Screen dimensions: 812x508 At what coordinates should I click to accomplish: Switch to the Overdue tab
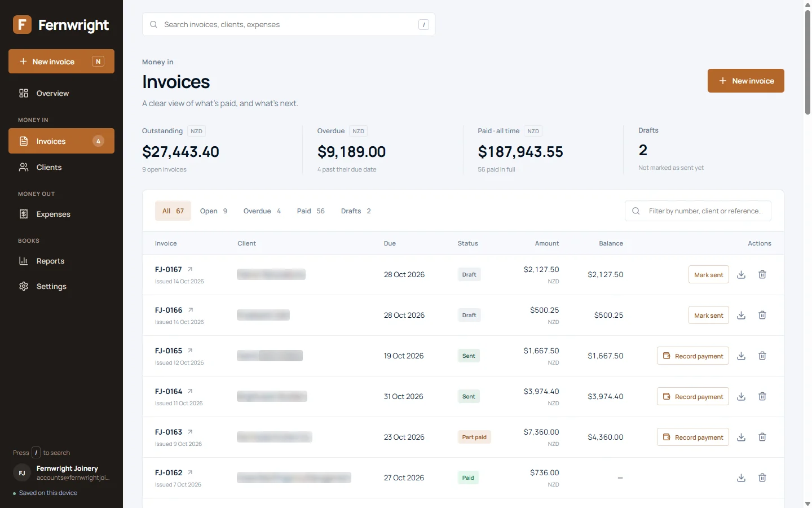(x=262, y=211)
